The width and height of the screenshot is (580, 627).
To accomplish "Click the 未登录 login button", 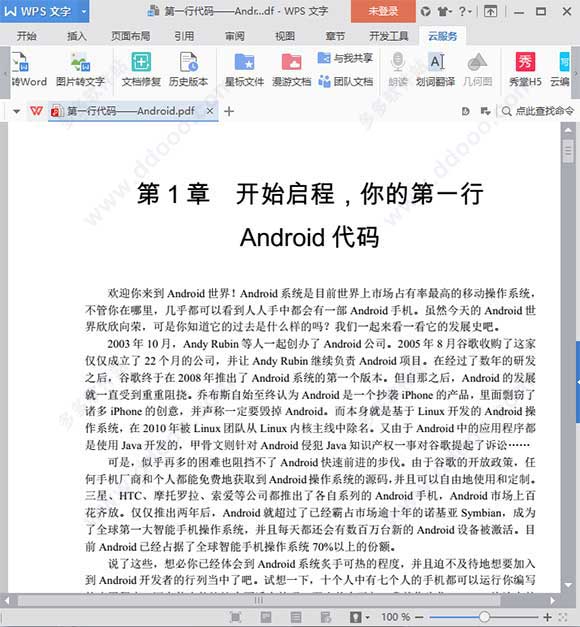I will pyautogui.click(x=383, y=11).
